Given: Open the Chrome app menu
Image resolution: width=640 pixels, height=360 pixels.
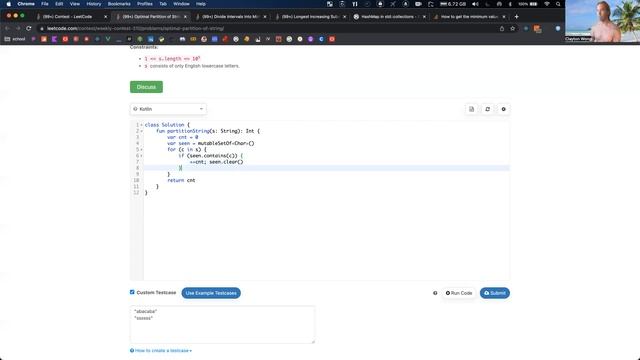Looking at the screenshot, I should pyautogui.click(x=26, y=4).
